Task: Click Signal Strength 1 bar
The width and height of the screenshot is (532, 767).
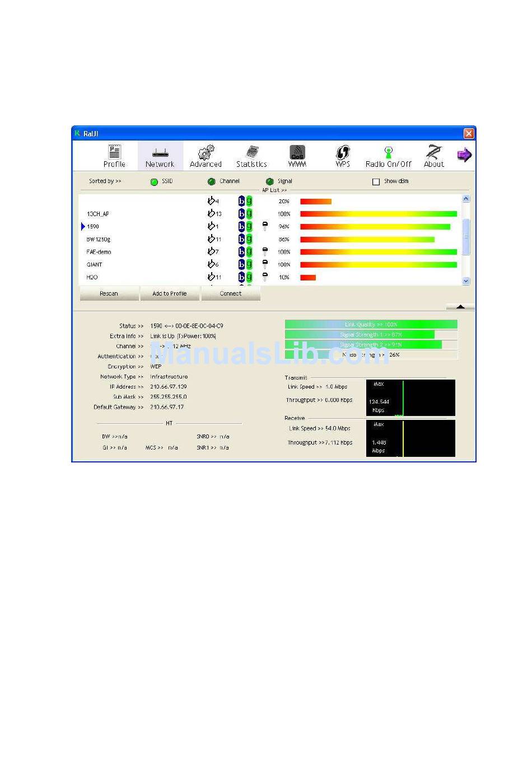Action: click(x=371, y=334)
